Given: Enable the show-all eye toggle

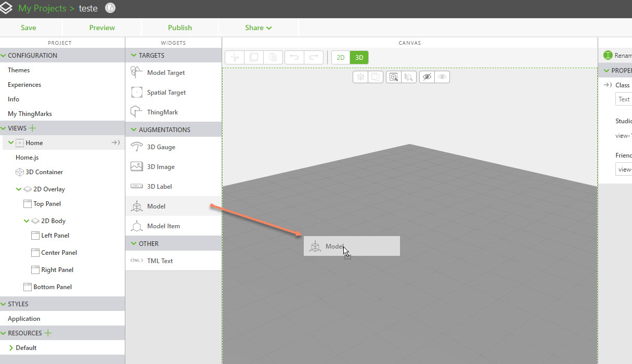Looking at the screenshot, I should [442, 76].
